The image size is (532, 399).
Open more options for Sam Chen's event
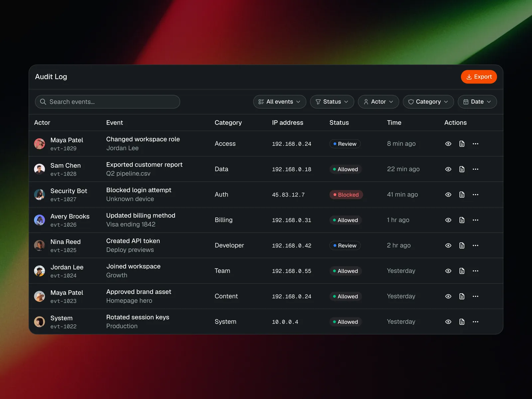475,169
